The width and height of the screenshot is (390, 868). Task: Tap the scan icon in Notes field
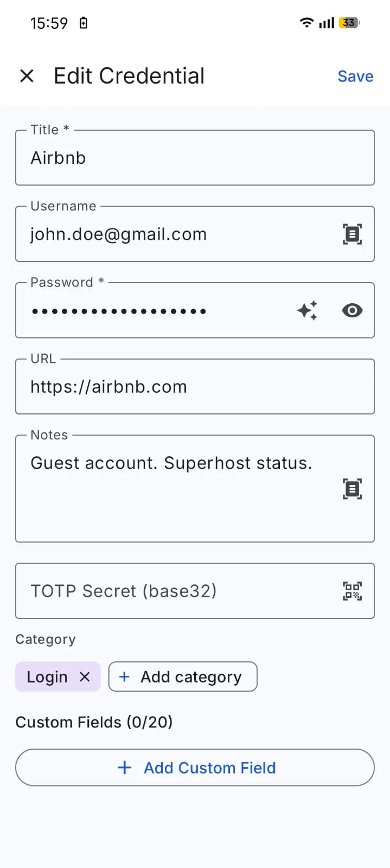(x=352, y=489)
